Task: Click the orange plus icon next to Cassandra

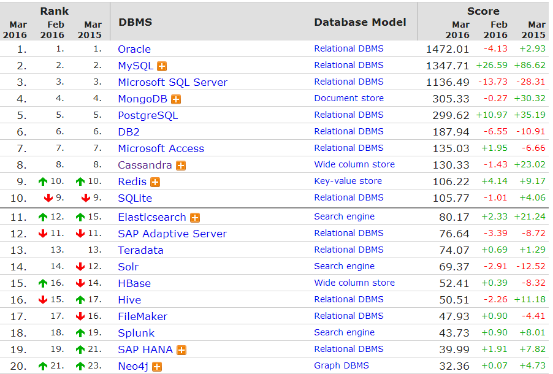Action: [181, 165]
